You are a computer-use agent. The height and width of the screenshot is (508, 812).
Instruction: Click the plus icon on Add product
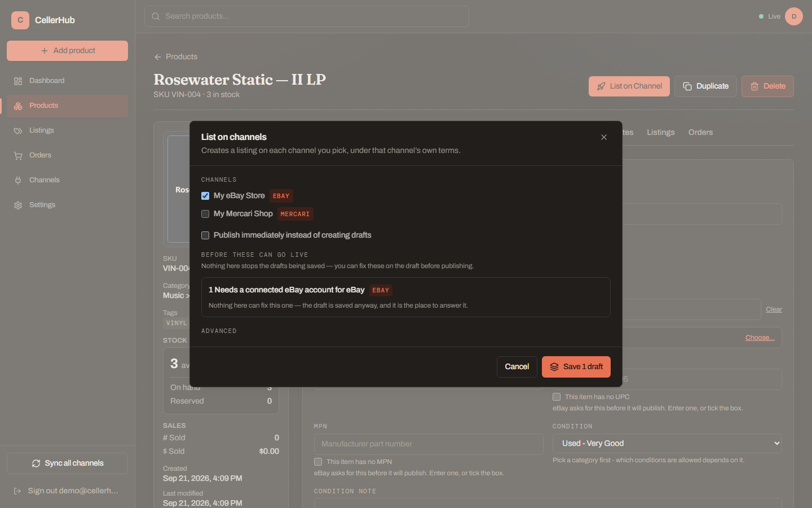tap(45, 51)
